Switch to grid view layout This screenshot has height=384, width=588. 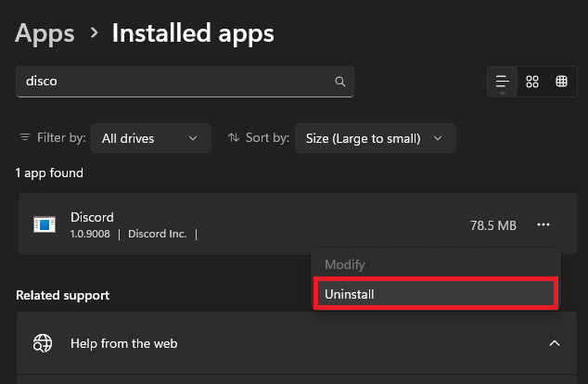coord(532,82)
